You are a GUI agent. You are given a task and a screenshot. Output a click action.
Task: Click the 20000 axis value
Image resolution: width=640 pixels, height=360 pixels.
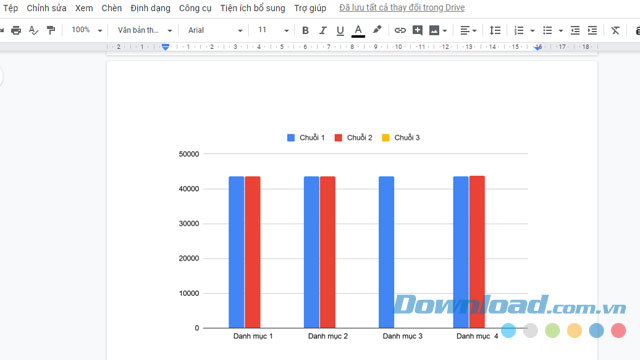coord(189,258)
